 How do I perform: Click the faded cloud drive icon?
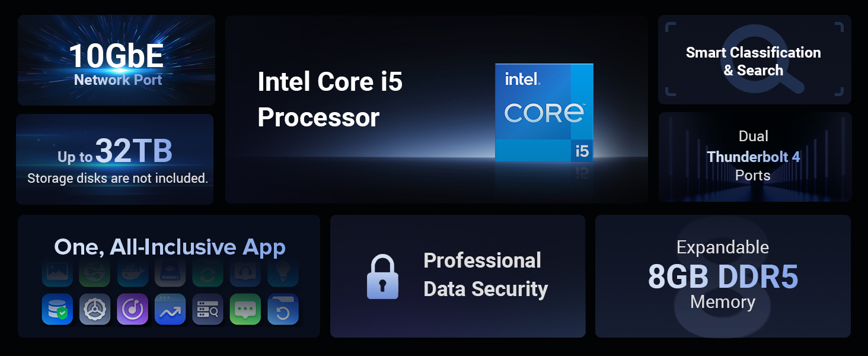(170, 273)
